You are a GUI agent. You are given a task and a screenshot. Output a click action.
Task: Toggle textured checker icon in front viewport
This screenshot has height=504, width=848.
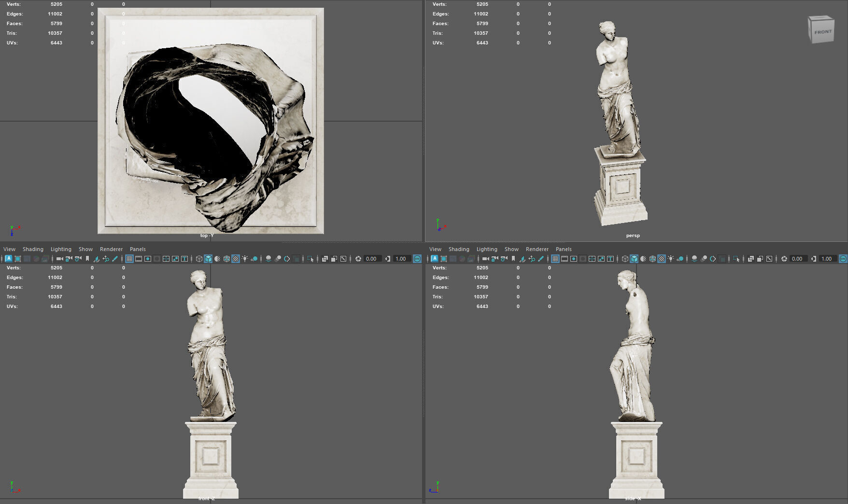click(x=236, y=259)
